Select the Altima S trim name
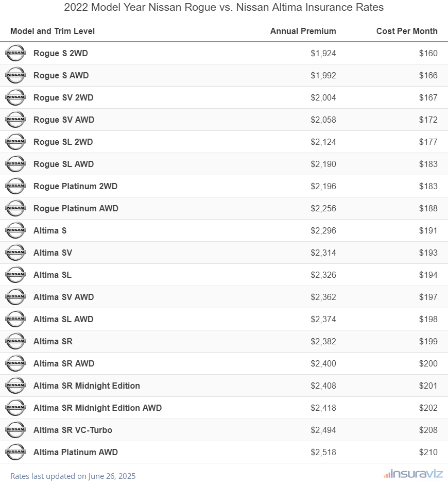The image size is (448, 484). (50, 230)
